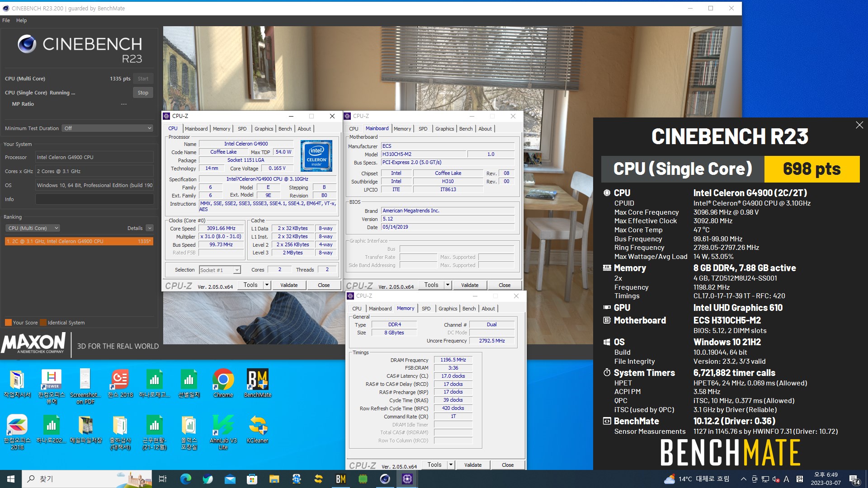Open Tools dropdown arrow in CPU-Z Memory window
The width and height of the screenshot is (868, 488).
coord(451,465)
